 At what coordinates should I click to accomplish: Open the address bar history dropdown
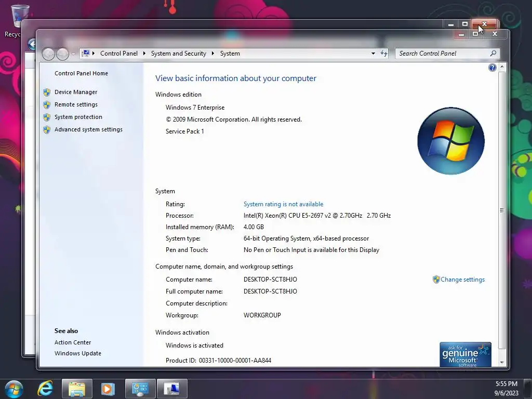(373, 54)
